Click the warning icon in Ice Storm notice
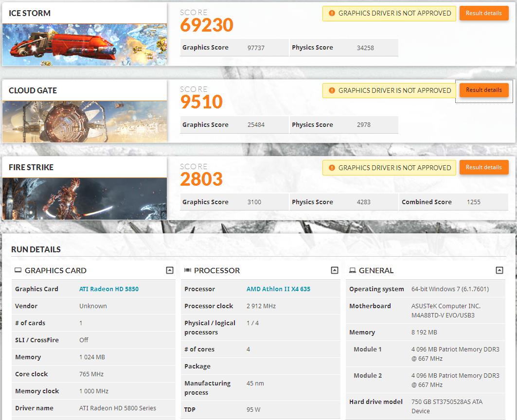Image resolution: width=517 pixels, height=420 pixels. (332, 13)
